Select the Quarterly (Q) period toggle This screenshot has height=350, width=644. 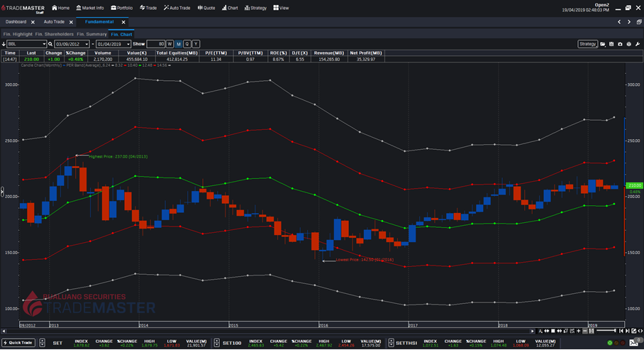[187, 44]
